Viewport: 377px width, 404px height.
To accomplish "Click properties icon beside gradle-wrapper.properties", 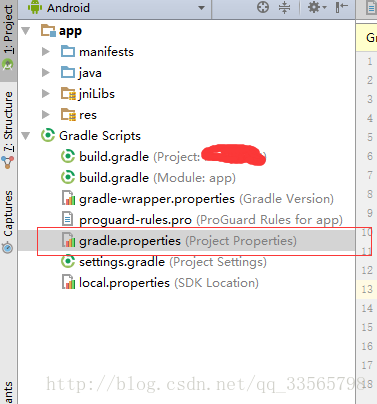I will pos(68,198).
